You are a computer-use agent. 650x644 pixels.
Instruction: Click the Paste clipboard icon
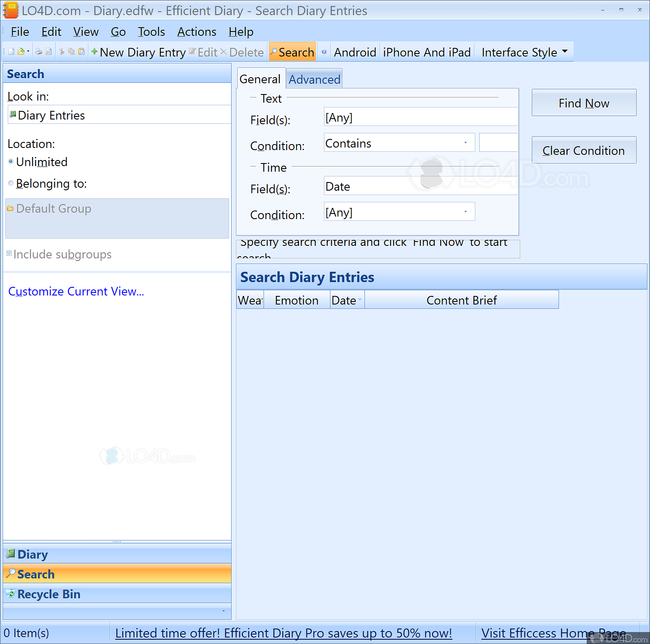tap(82, 51)
